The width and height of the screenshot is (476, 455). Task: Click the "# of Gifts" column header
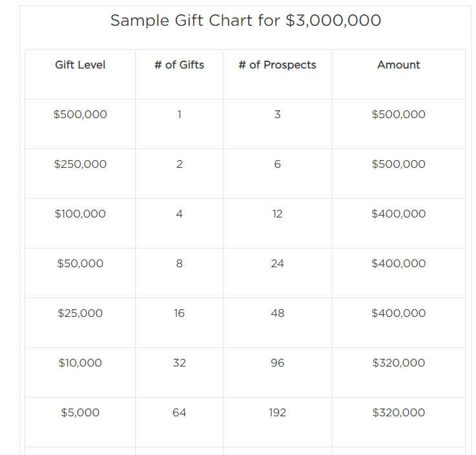(179, 65)
